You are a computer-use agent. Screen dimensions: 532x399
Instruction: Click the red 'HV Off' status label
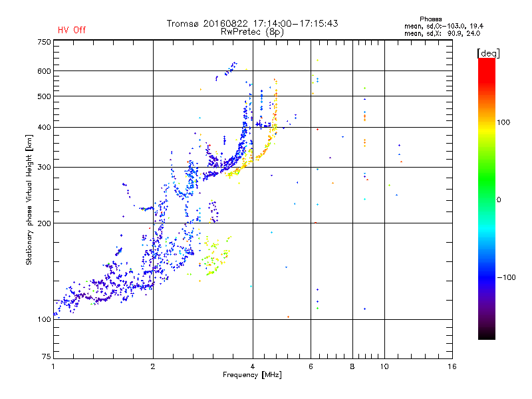point(72,30)
